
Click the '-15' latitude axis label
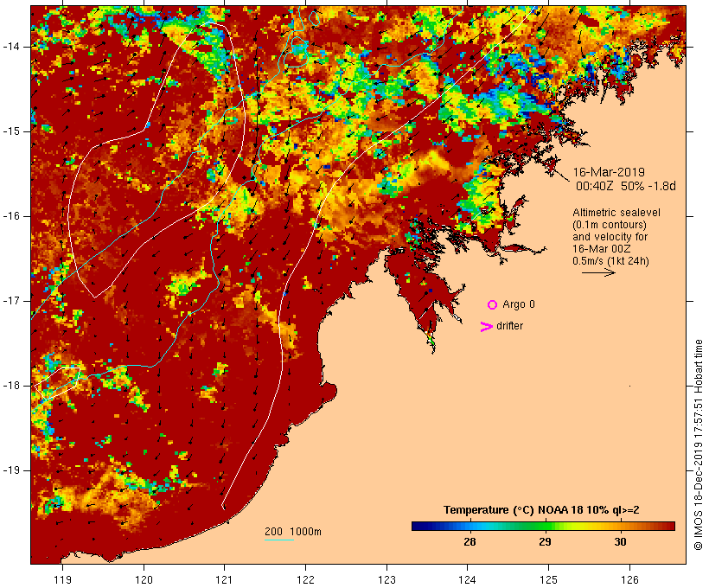click(11, 131)
